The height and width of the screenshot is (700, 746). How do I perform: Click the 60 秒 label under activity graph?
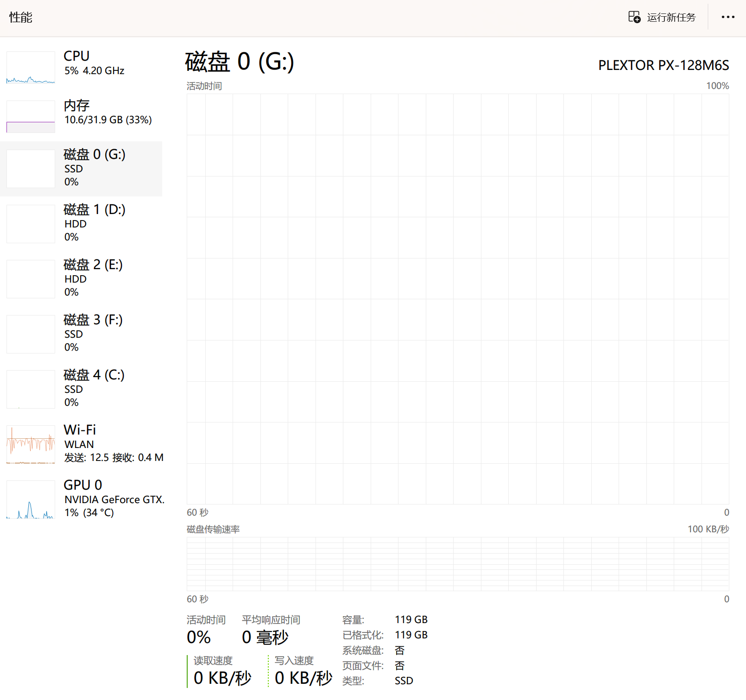[x=198, y=513]
